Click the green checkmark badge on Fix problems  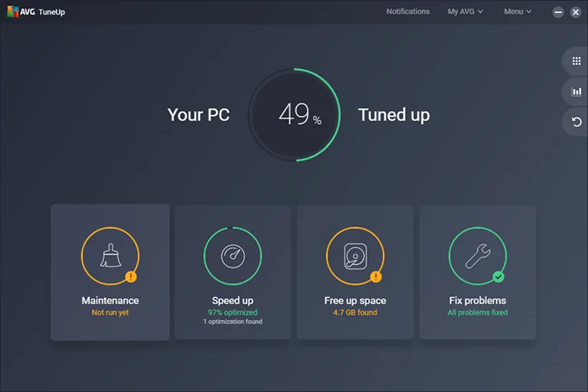point(498,277)
